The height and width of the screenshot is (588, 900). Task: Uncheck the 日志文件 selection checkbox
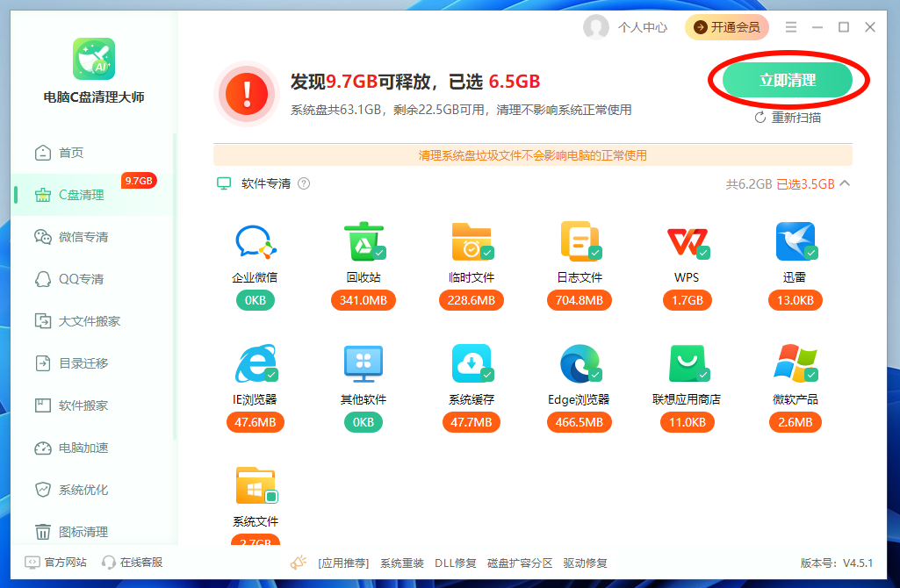tap(595, 253)
